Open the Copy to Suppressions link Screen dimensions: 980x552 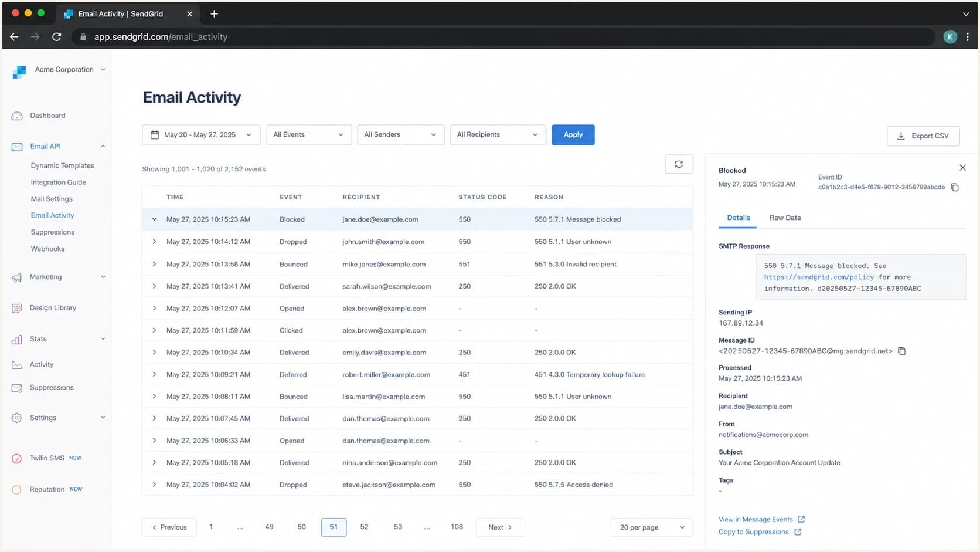click(754, 532)
